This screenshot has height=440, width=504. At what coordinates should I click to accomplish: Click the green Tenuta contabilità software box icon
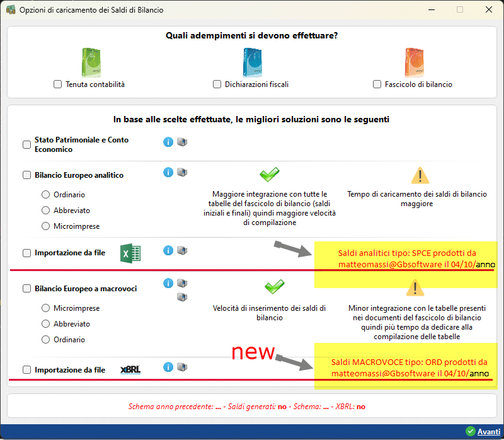pyautogui.click(x=91, y=62)
